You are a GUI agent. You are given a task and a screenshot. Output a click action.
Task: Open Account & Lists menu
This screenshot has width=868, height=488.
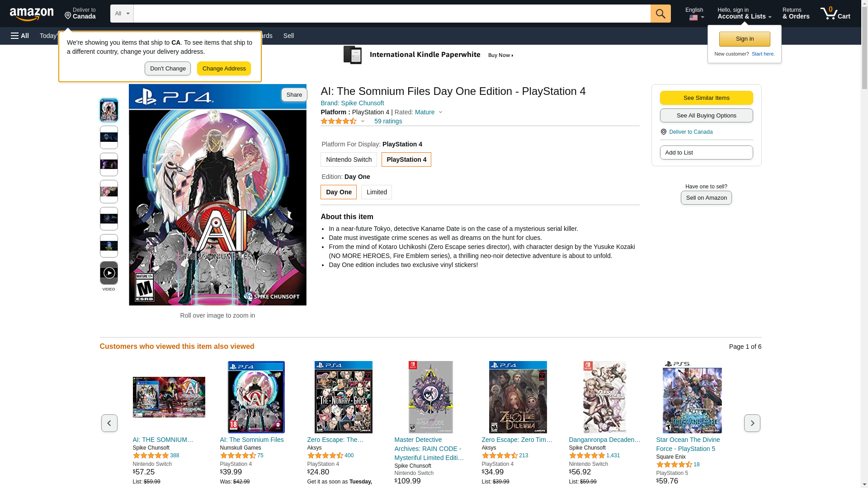pos(744,14)
